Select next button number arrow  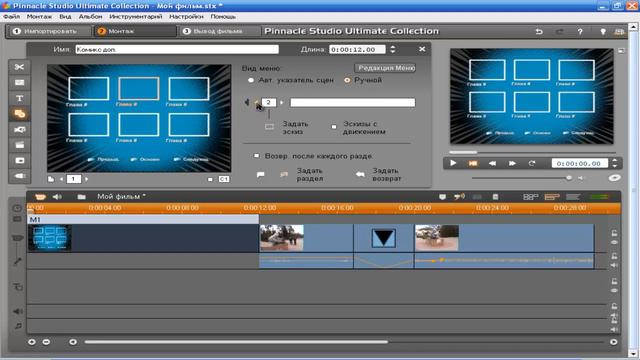pyautogui.click(x=282, y=102)
